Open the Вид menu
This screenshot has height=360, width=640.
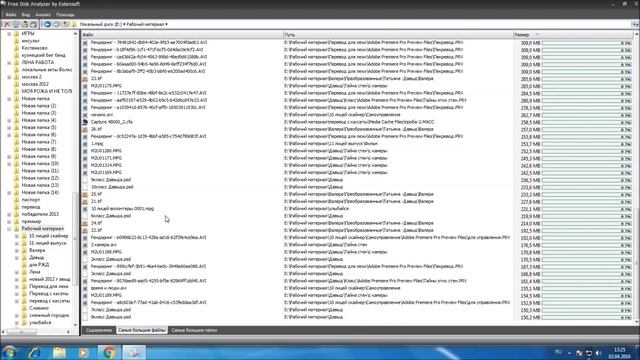26,15
